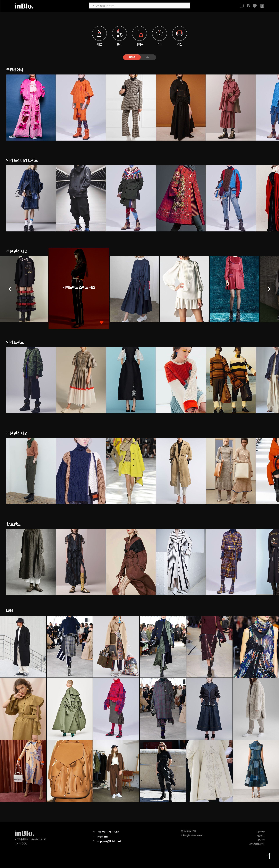Open the black dress on orange background look
279x868 pixels.
pyautogui.click(x=181, y=107)
